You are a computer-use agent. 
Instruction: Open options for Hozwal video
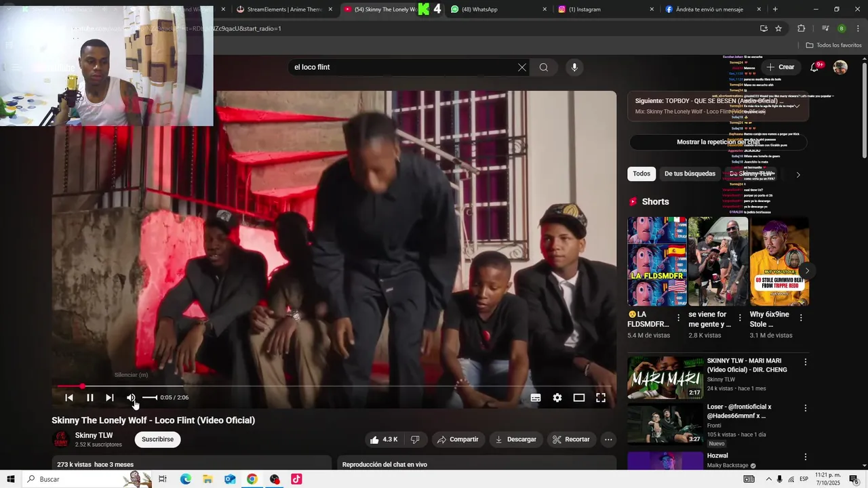tap(806, 457)
